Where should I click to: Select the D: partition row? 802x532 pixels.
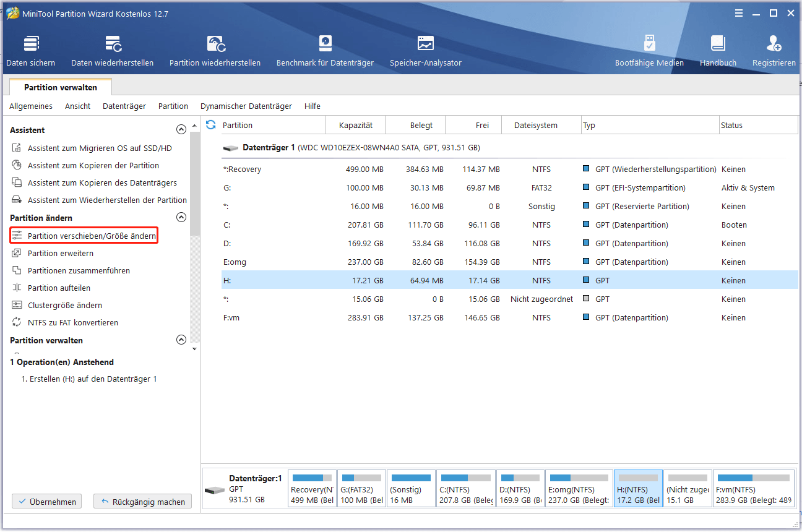510,244
